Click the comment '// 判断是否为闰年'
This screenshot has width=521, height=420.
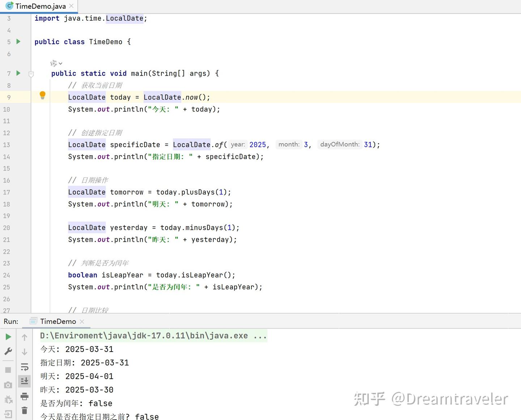point(98,263)
